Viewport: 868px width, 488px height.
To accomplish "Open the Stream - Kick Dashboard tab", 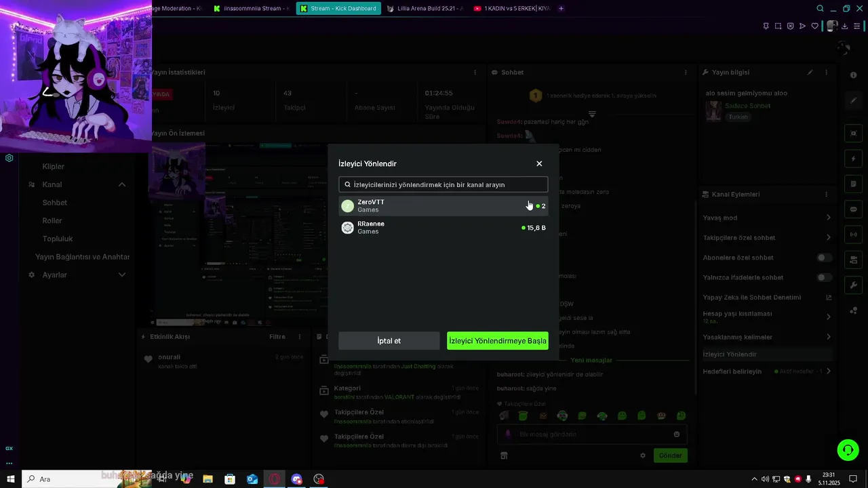I will click(338, 8).
